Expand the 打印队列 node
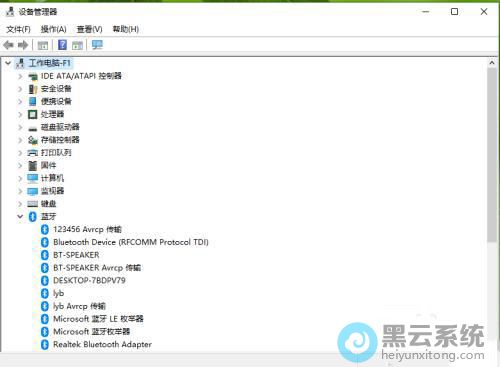 coord(20,153)
